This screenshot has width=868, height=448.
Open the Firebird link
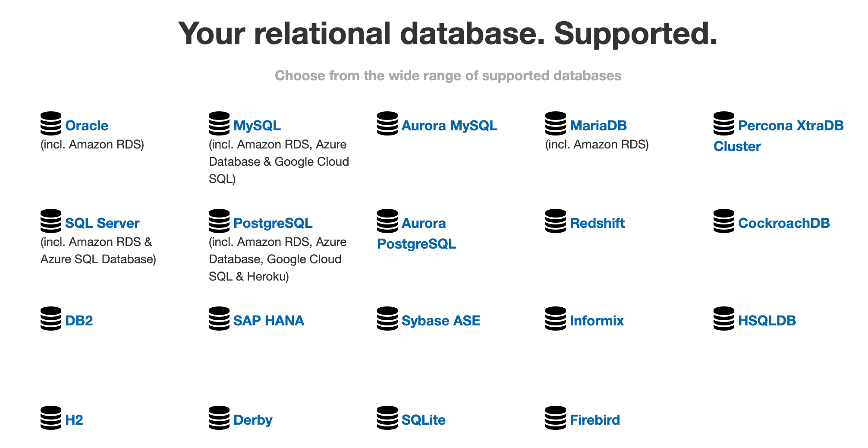coord(594,420)
